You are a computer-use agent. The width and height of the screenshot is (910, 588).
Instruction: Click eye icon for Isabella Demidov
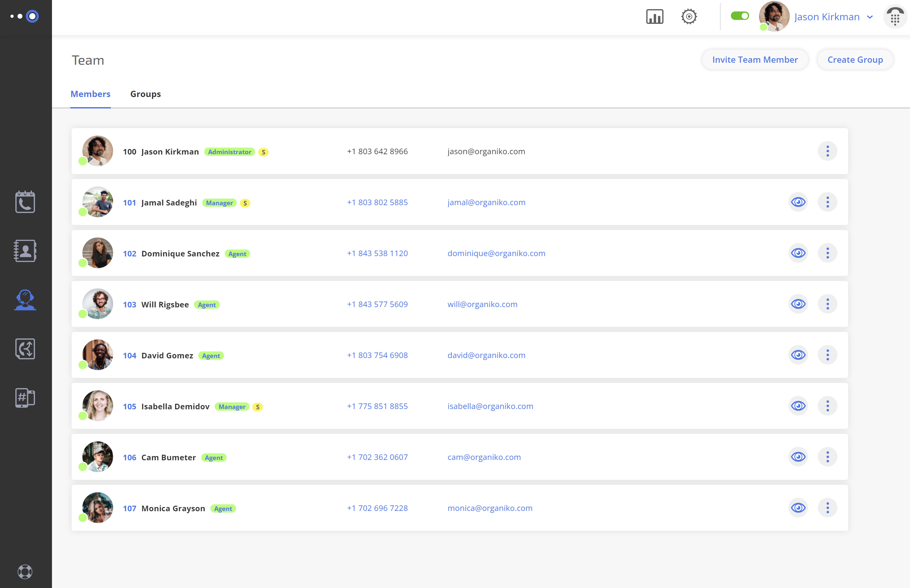798,406
